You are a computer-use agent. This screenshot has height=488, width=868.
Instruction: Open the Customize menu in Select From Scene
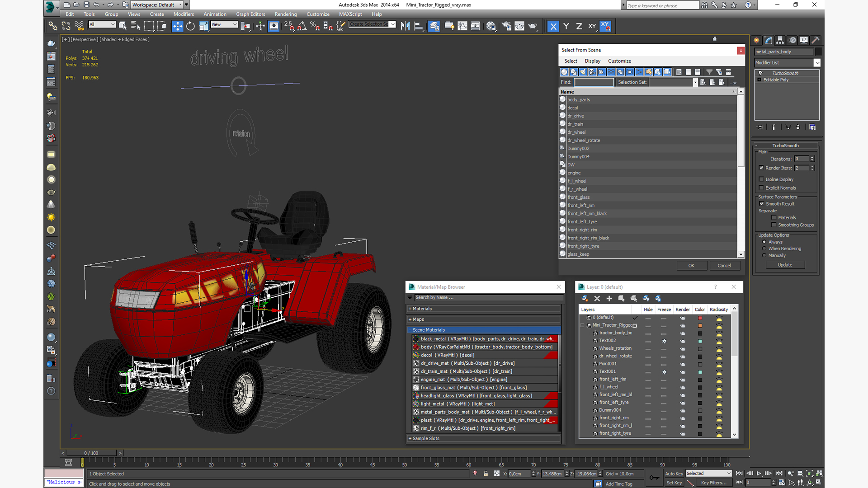[x=619, y=61]
